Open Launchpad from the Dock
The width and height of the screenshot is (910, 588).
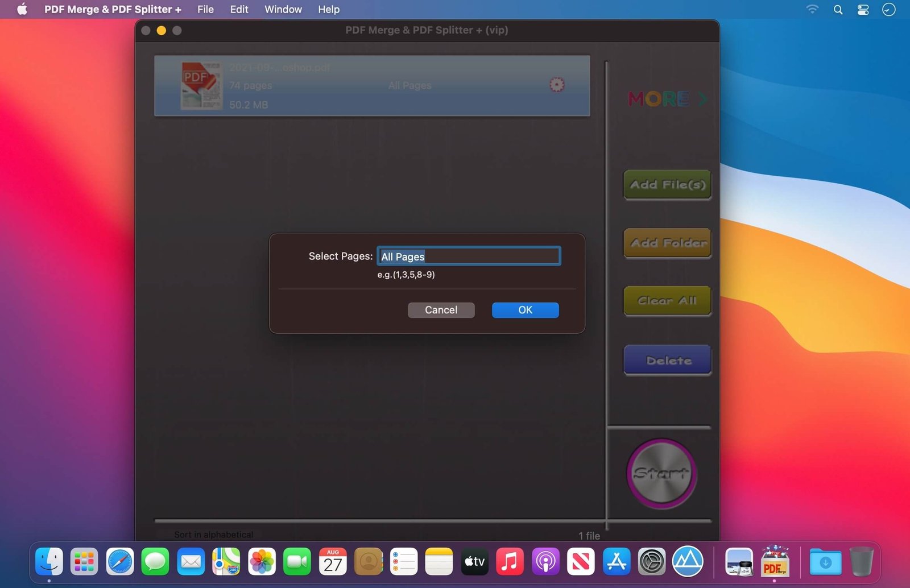click(x=84, y=562)
